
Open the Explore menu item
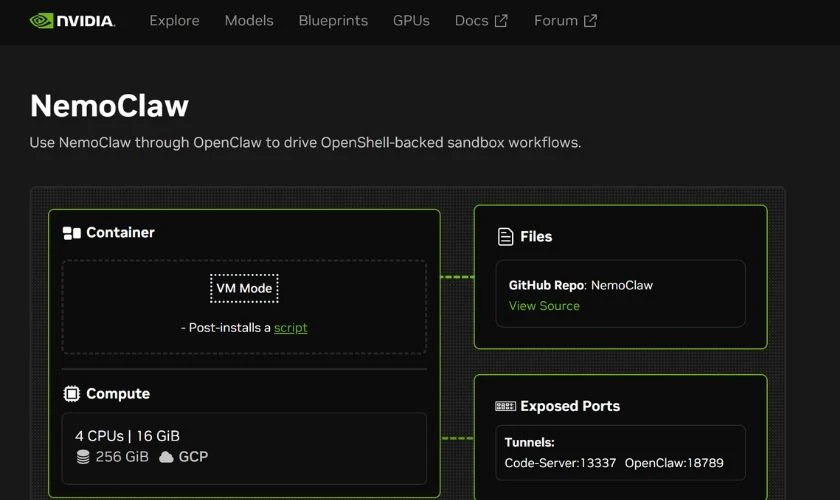[x=174, y=21]
